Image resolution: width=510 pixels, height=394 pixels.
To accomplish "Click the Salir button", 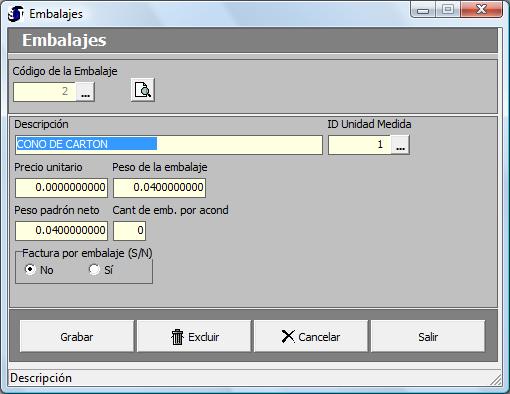I will tap(428, 336).
